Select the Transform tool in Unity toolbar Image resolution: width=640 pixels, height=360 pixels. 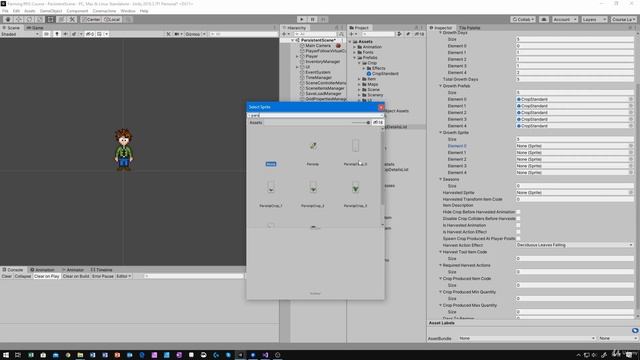(x=61, y=20)
